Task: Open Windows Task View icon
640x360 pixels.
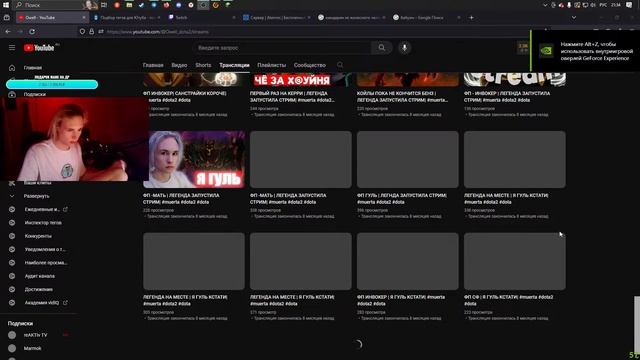Action: coord(104,5)
